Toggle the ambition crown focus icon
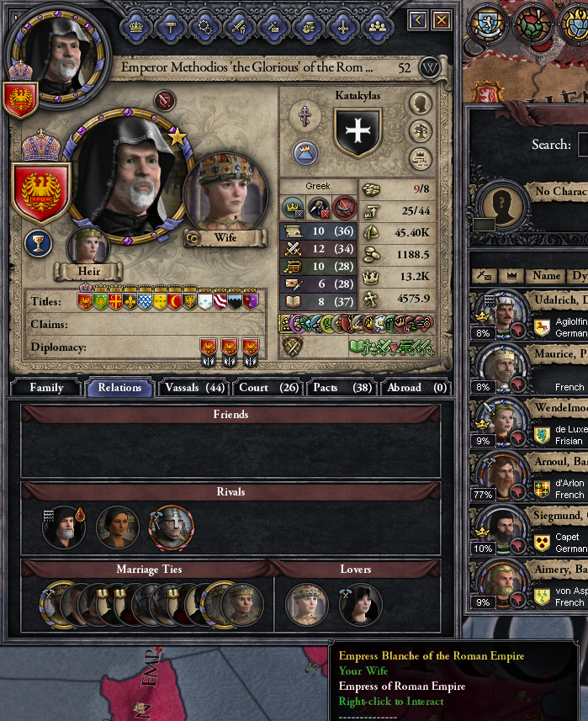Screen dimensions: 588x721 tap(293, 208)
